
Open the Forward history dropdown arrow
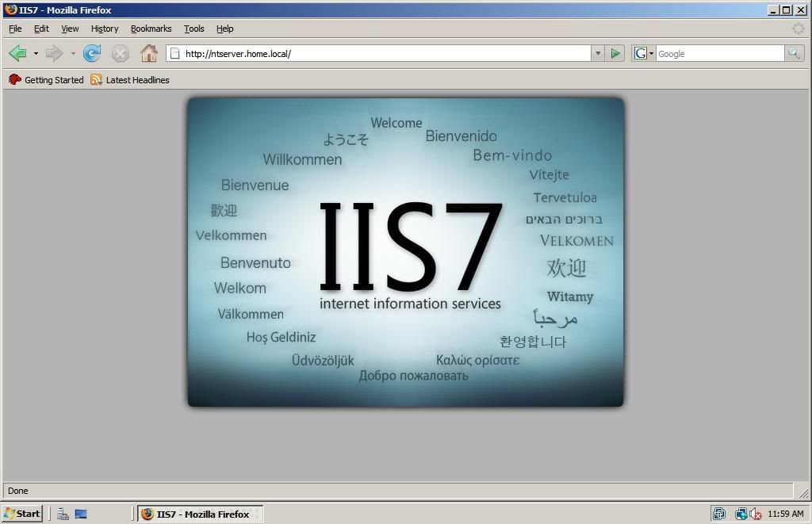click(x=73, y=53)
